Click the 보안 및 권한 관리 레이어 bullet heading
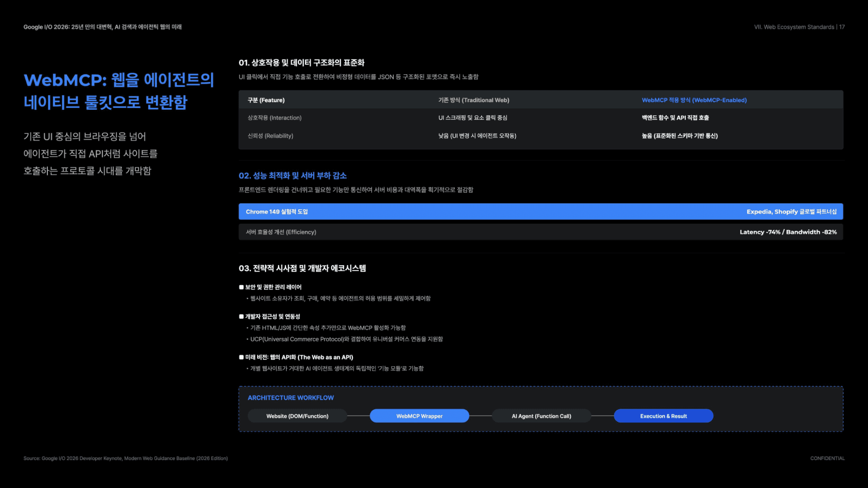 tap(270, 287)
